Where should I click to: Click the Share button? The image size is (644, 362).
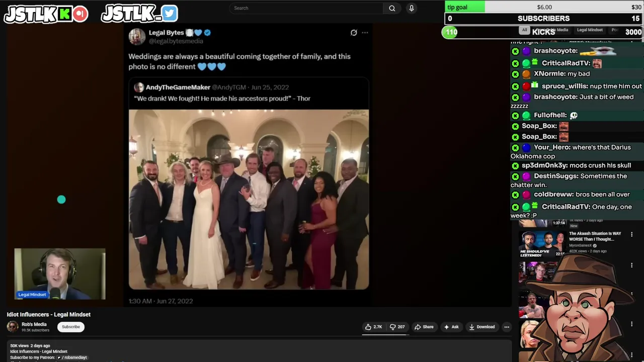[424, 327]
